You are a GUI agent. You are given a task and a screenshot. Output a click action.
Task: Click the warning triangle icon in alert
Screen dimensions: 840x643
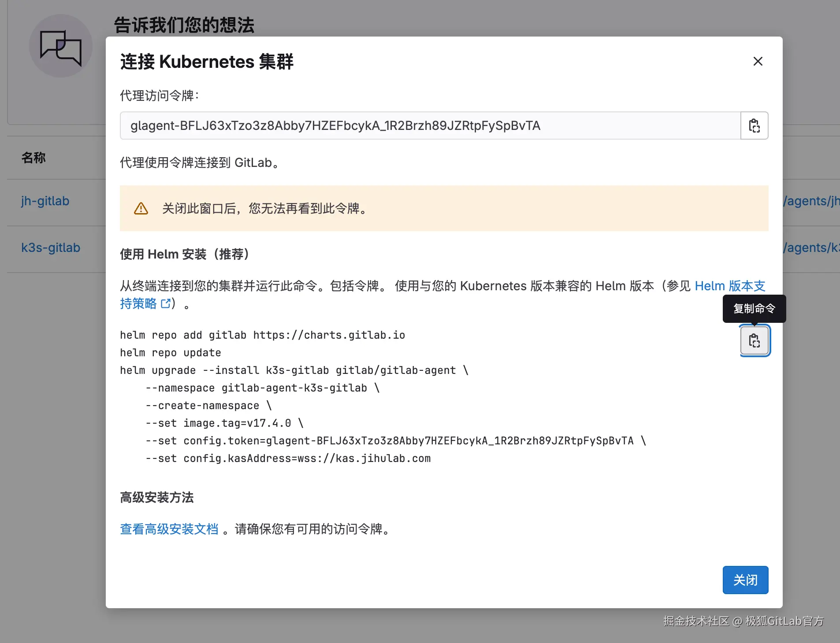[141, 208]
